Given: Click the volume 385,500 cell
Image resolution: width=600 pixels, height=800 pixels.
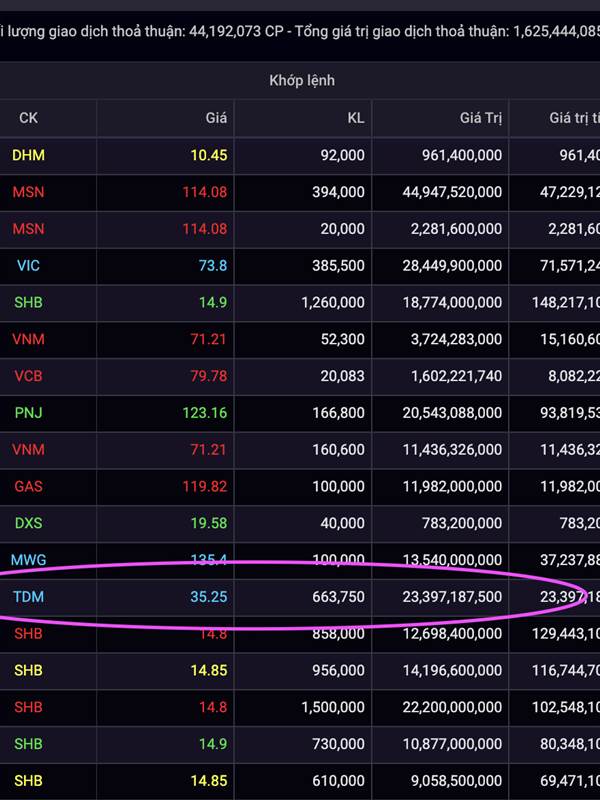Looking at the screenshot, I should (x=338, y=265).
